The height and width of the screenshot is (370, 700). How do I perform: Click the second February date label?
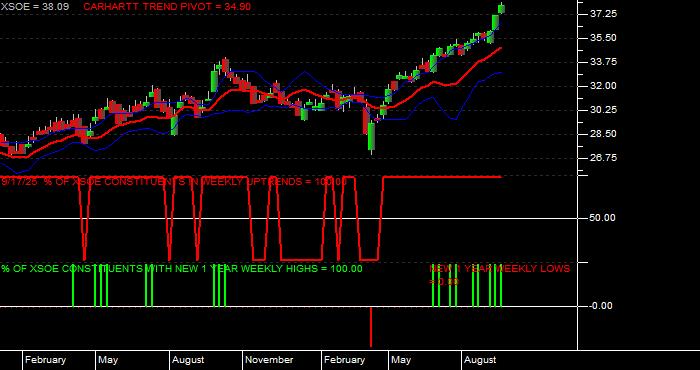pyautogui.click(x=344, y=360)
